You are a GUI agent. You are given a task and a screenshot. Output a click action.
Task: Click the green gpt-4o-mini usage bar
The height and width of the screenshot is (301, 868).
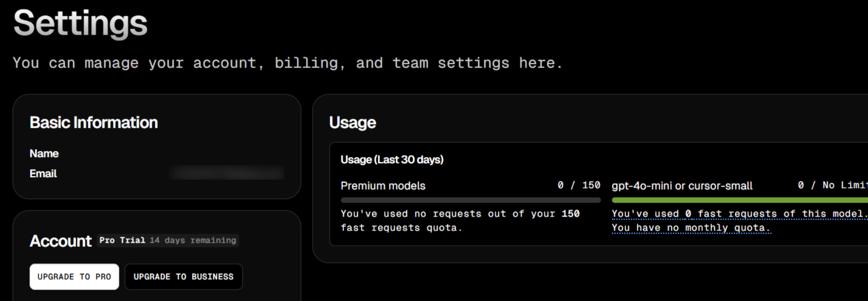click(x=739, y=200)
